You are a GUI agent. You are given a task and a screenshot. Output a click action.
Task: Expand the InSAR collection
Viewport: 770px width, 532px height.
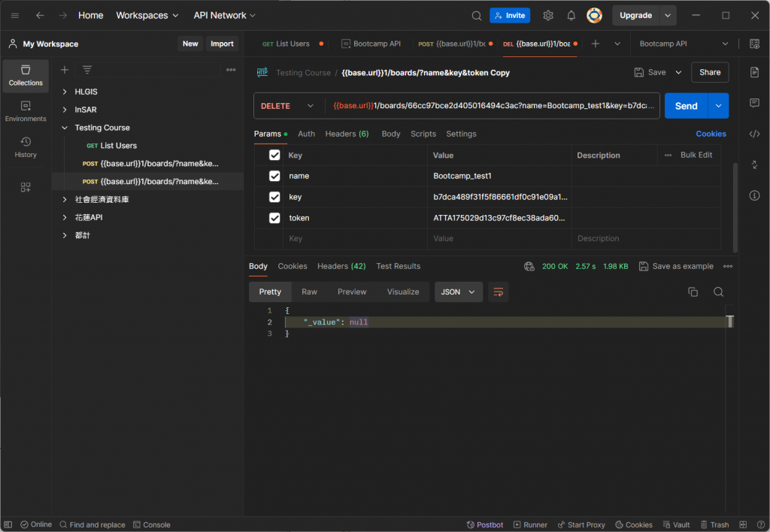tap(65, 110)
